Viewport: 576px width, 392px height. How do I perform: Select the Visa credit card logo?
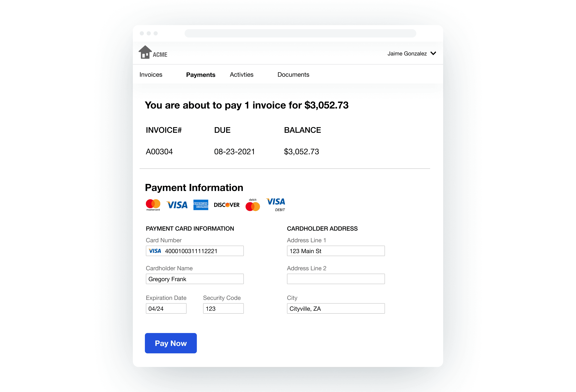(x=177, y=205)
